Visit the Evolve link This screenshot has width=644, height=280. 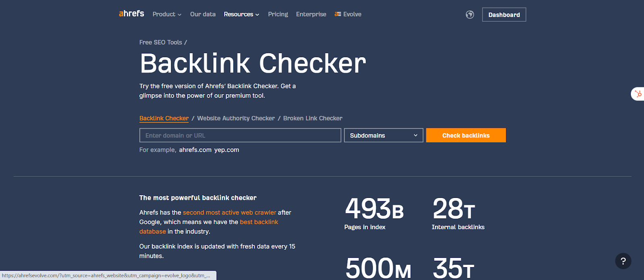(348, 14)
